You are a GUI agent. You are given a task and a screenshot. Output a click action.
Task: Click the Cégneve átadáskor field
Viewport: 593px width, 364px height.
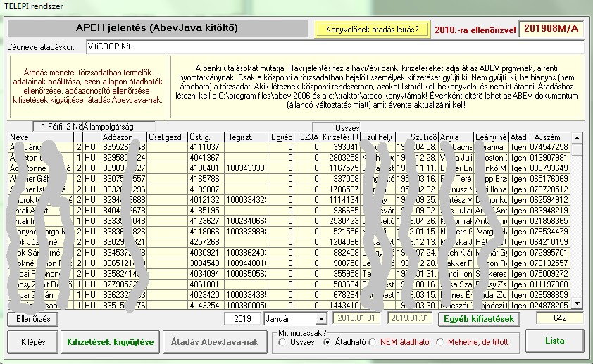[x=335, y=47]
